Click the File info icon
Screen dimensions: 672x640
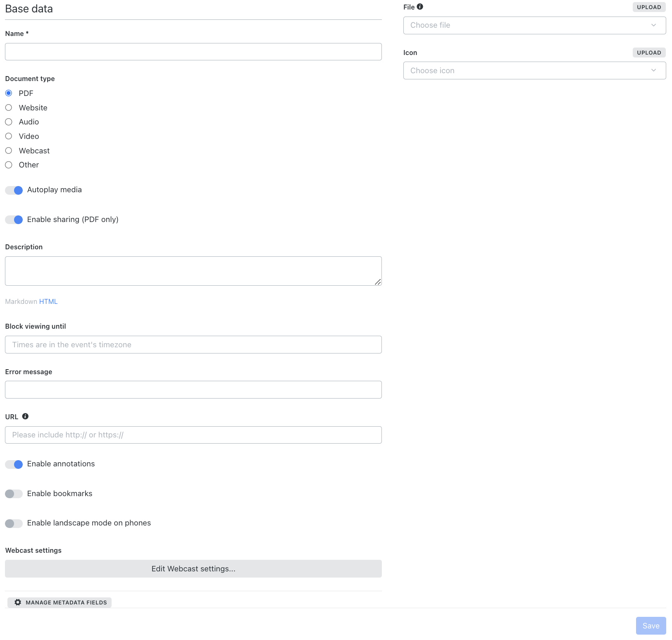point(420,7)
